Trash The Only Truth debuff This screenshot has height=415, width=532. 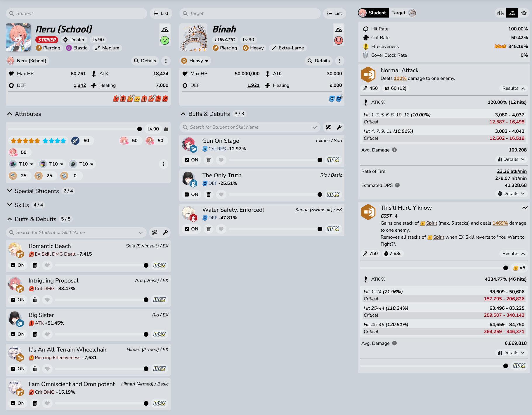(209, 194)
